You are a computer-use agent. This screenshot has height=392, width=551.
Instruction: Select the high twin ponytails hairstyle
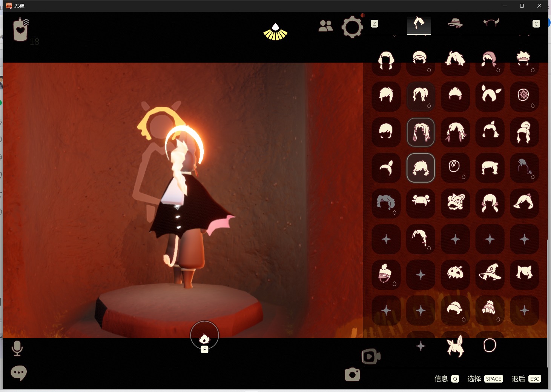[x=421, y=96]
